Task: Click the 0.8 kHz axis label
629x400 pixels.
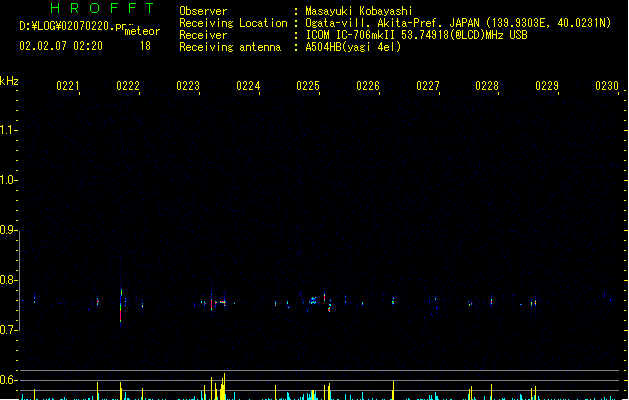Action: 8,280
